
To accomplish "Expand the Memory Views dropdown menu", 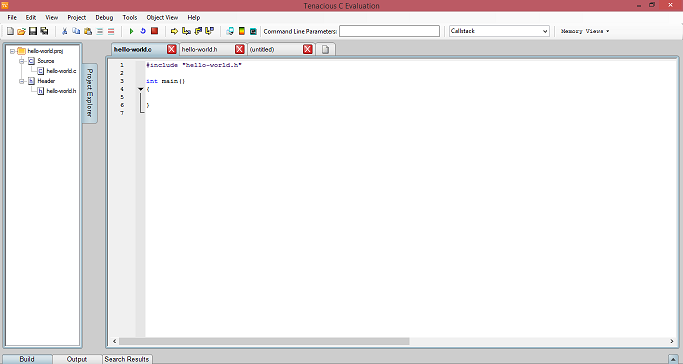I will point(585,31).
